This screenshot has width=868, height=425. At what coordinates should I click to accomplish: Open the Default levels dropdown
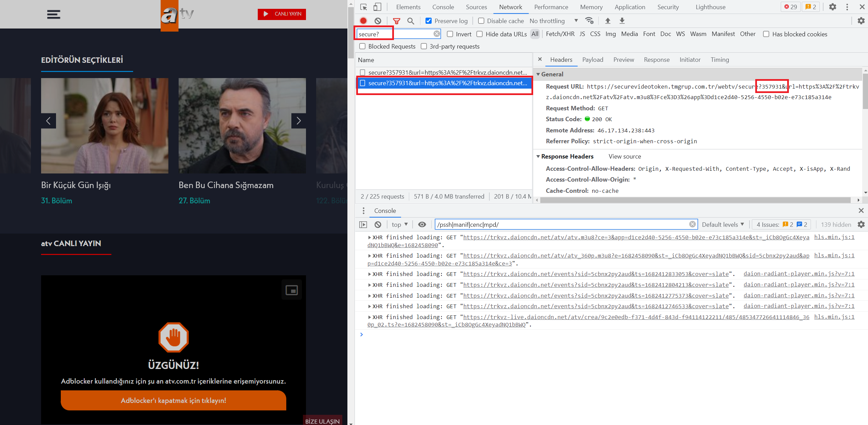coord(723,224)
